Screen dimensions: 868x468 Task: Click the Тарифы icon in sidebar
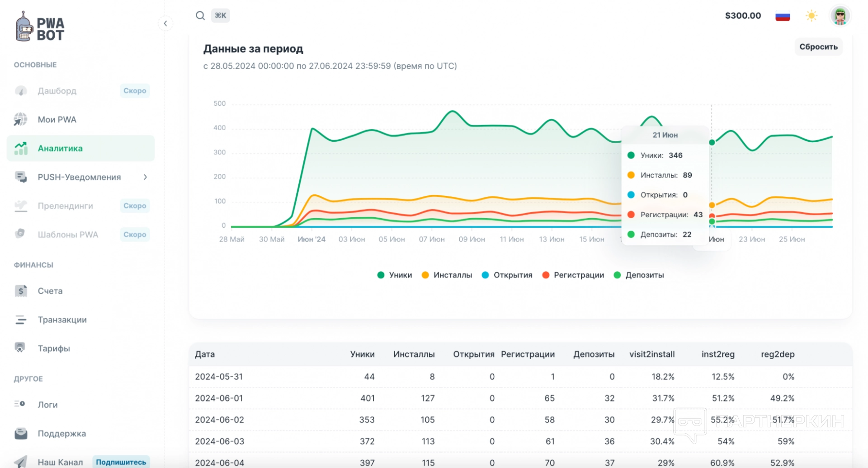click(20, 348)
